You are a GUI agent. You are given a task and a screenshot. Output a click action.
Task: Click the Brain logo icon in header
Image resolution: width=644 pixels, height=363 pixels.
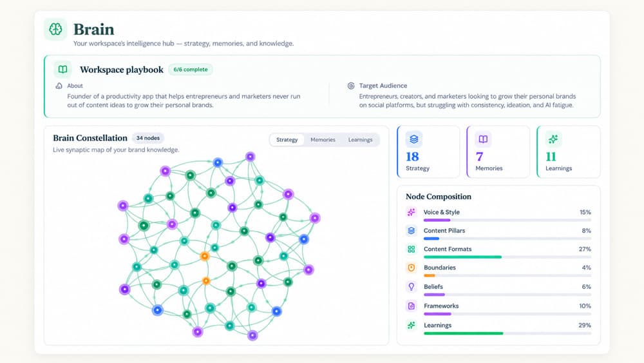pyautogui.click(x=55, y=29)
